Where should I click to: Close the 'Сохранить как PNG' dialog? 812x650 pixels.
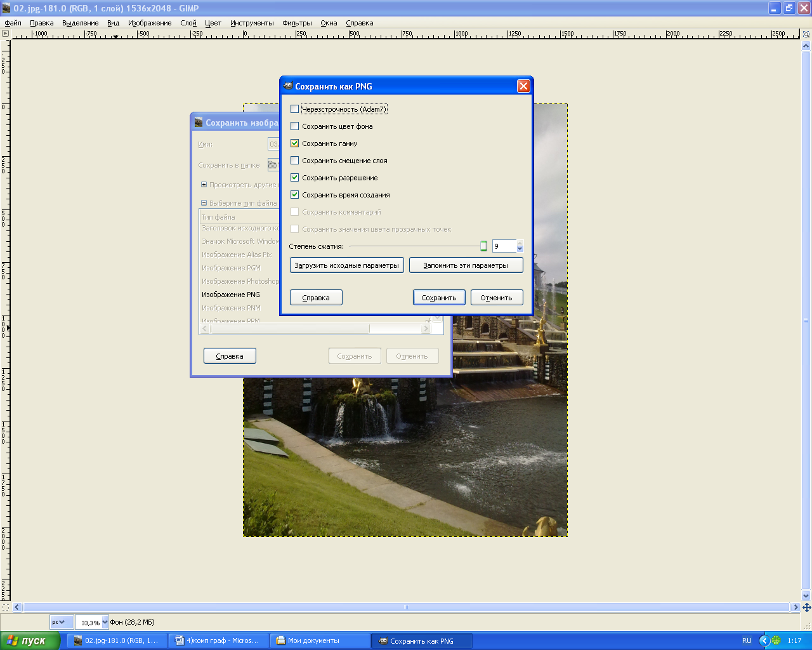[x=523, y=86]
